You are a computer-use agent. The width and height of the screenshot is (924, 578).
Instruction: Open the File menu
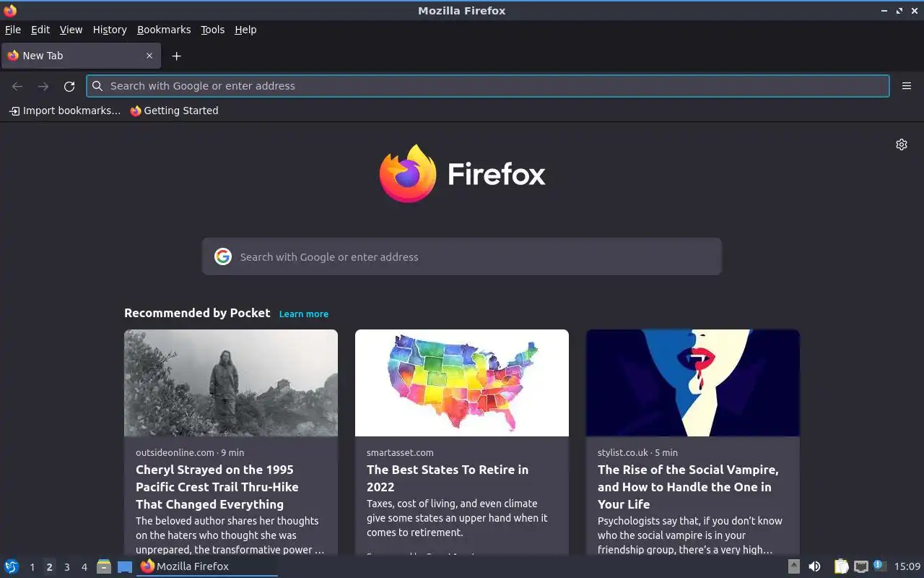coord(13,30)
